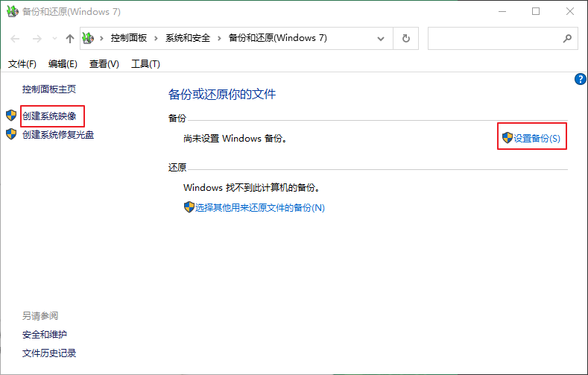Minimize the Backup and Restore window
Image resolution: width=588 pixels, height=375 pixels.
pos(502,12)
